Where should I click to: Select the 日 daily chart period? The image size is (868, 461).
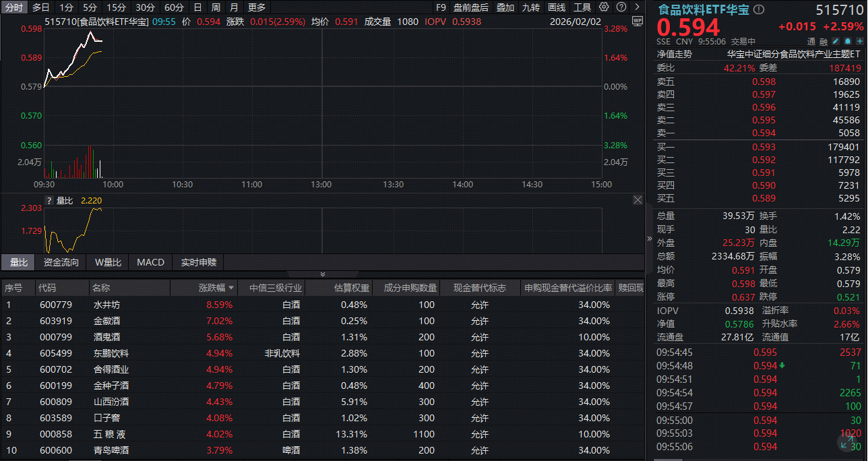coord(197,7)
